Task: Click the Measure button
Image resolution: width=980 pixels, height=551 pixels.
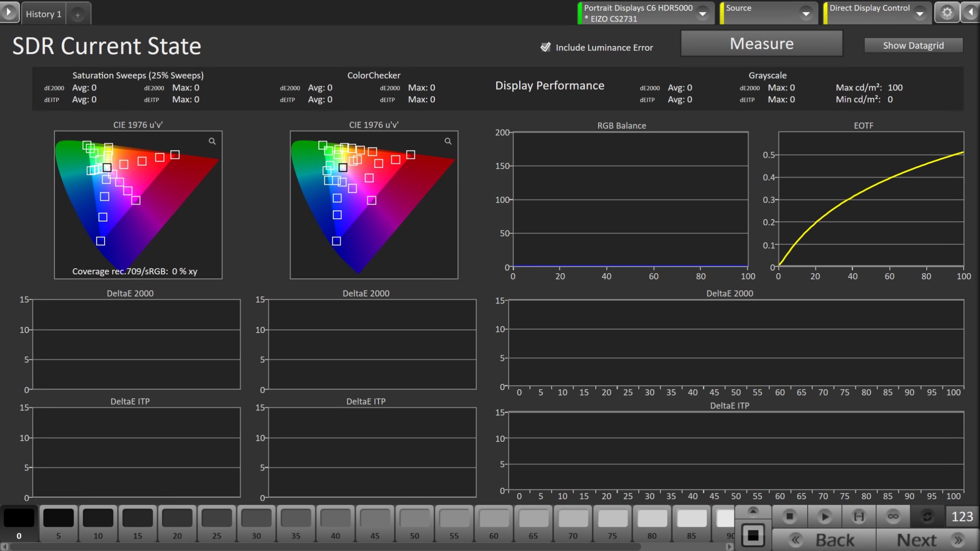Action: click(x=761, y=44)
